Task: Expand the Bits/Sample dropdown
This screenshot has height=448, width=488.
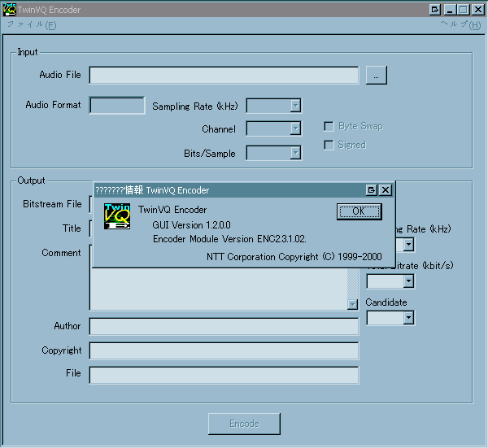Action: 295,152
